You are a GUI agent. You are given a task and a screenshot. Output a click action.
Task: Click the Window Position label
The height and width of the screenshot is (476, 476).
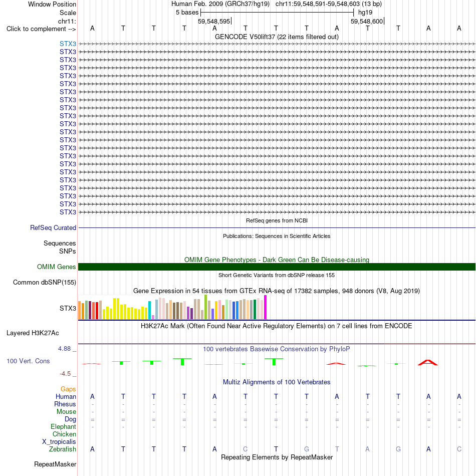click(52, 4)
